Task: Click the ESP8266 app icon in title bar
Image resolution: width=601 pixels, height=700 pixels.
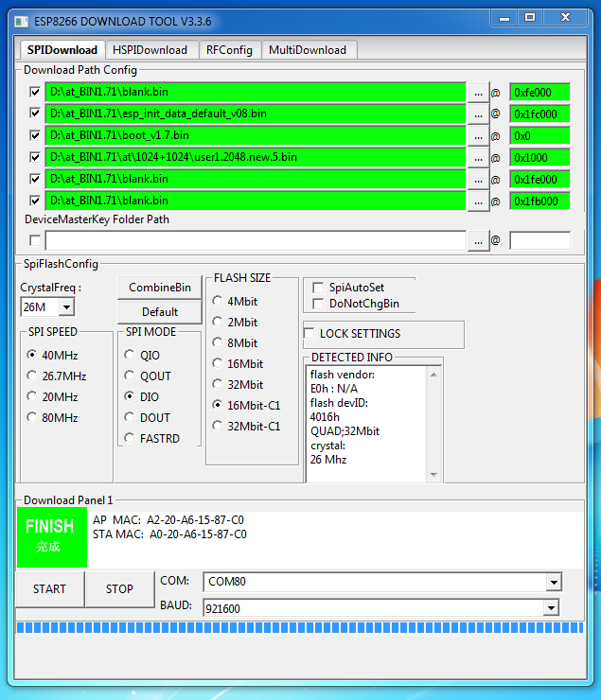Action: pos(21,22)
